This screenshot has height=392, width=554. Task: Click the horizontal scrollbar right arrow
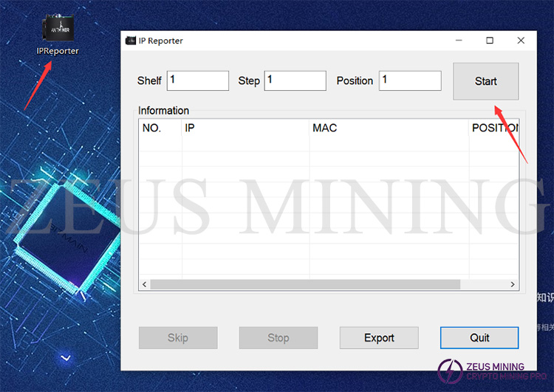click(x=513, y=284)
